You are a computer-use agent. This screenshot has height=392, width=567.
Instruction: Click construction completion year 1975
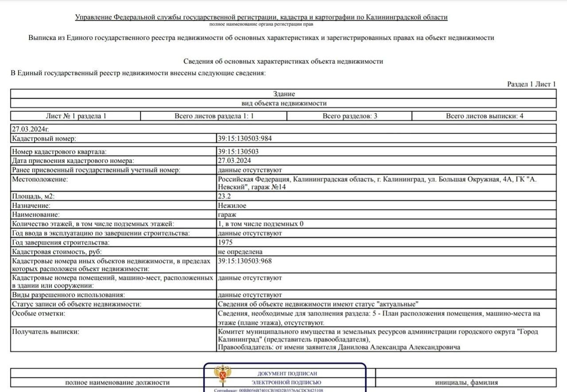pyautogui.click(x=225, y=242)
